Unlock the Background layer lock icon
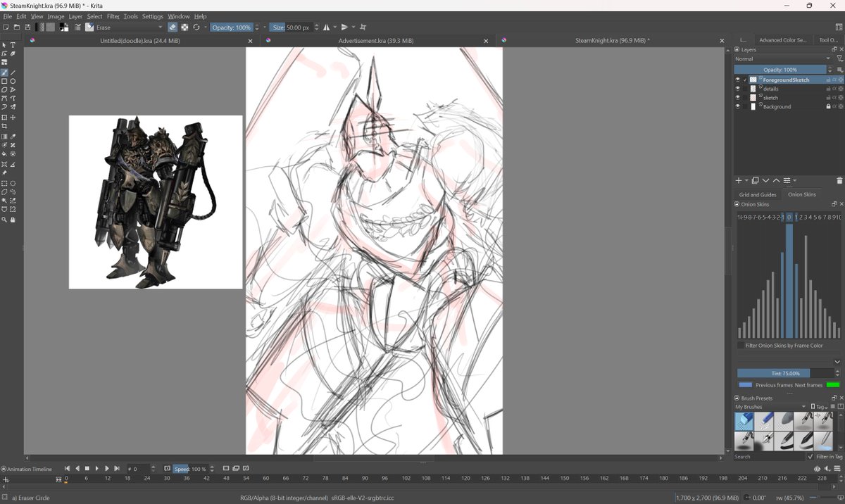845x504 pixels. click(x=828, y=106)
